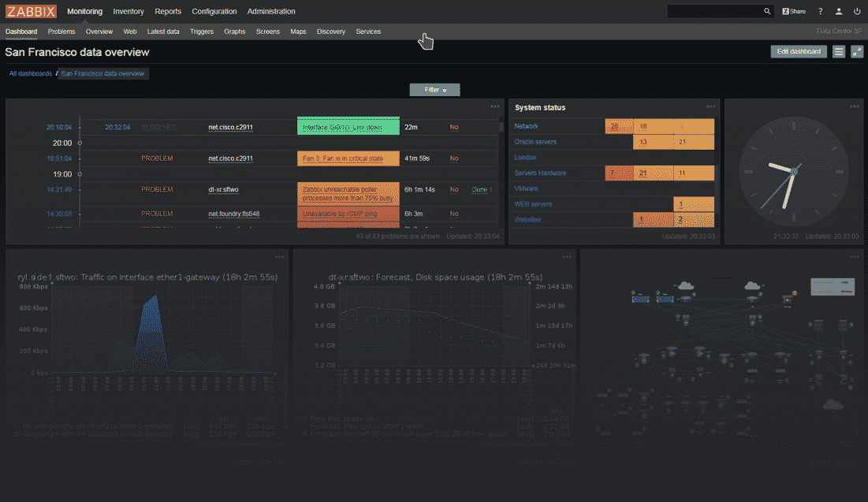Open the clock widget ellipsis menu
This screenshot has height=502, width=868.
pos(855,107)
